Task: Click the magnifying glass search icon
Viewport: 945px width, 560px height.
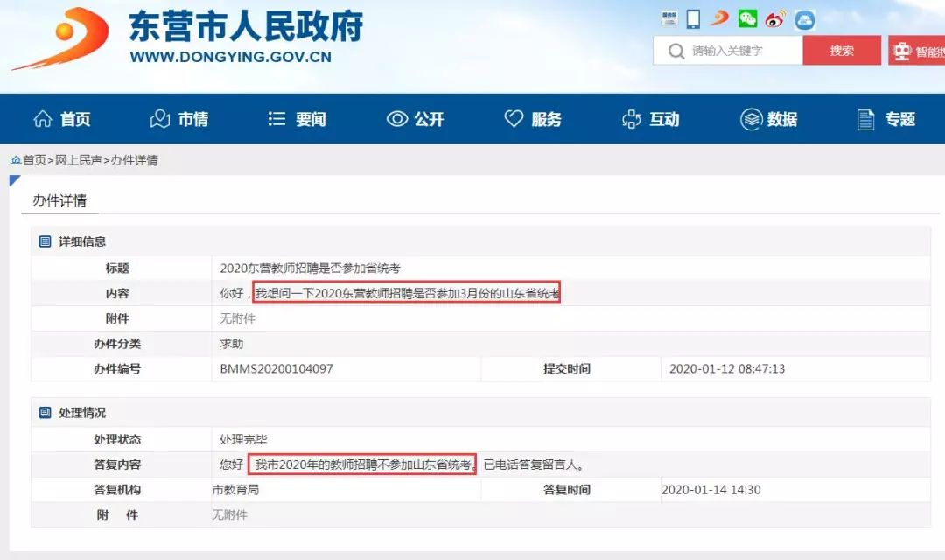Action: point(675,51)
